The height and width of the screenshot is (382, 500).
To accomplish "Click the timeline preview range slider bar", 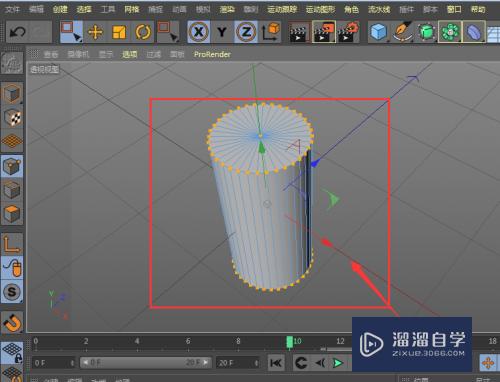I will pos(146,362).
